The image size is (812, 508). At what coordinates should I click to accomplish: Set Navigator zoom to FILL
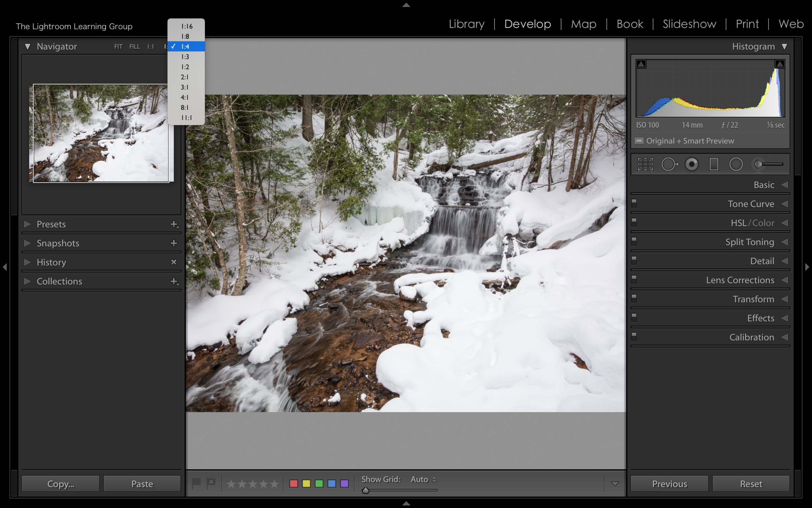point(134,47)
